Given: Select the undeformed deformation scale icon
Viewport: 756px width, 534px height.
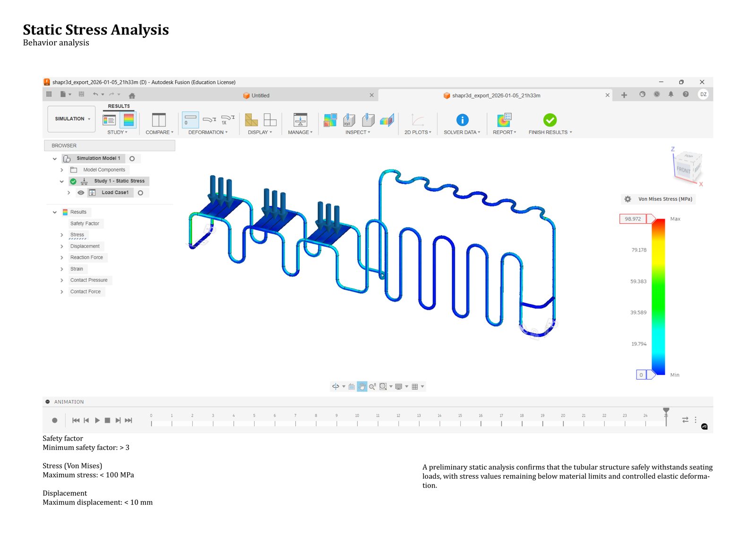Looking at the screenshot, I should coord(190,120).
